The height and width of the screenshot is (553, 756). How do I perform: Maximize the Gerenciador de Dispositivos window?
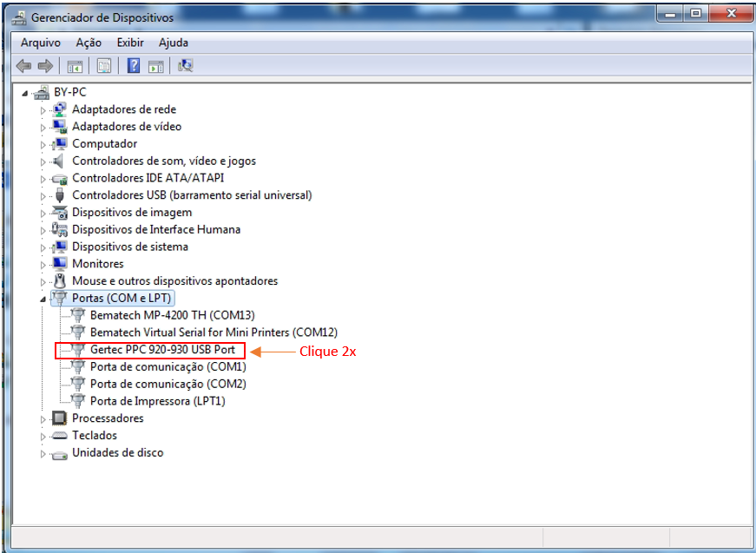pyautogui.click(x=696, y=14)
